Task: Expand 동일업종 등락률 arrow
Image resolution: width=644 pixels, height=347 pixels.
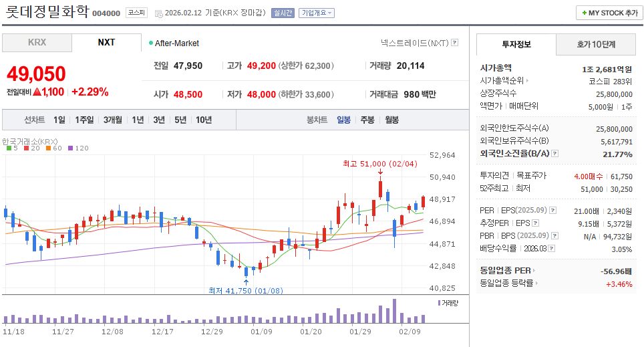Action: click(536, 283)
